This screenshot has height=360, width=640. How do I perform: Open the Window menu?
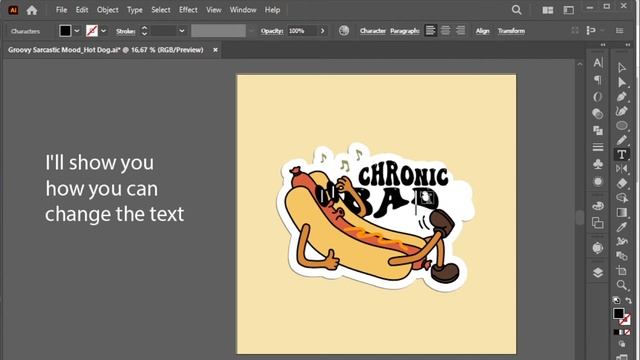point(243,10)
